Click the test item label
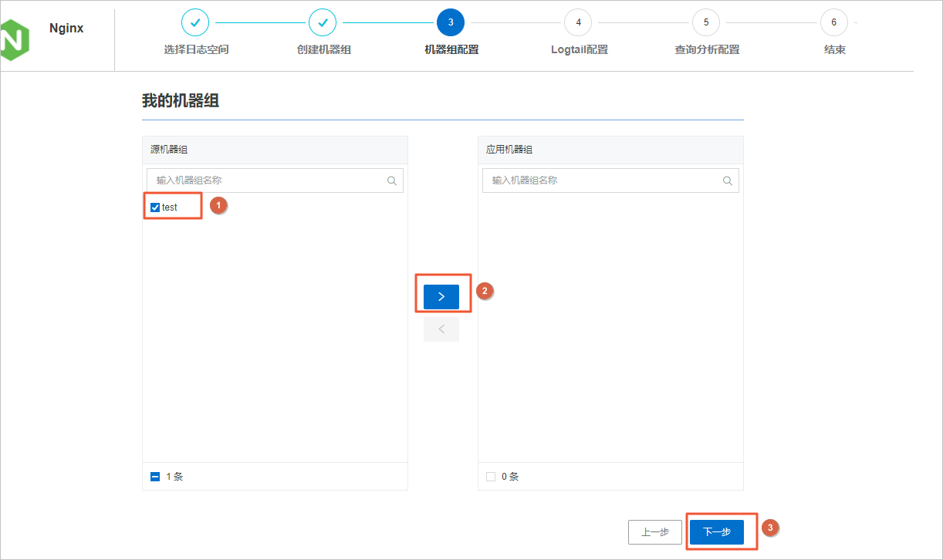Screen dimensions: 943x560 (170, 207)
